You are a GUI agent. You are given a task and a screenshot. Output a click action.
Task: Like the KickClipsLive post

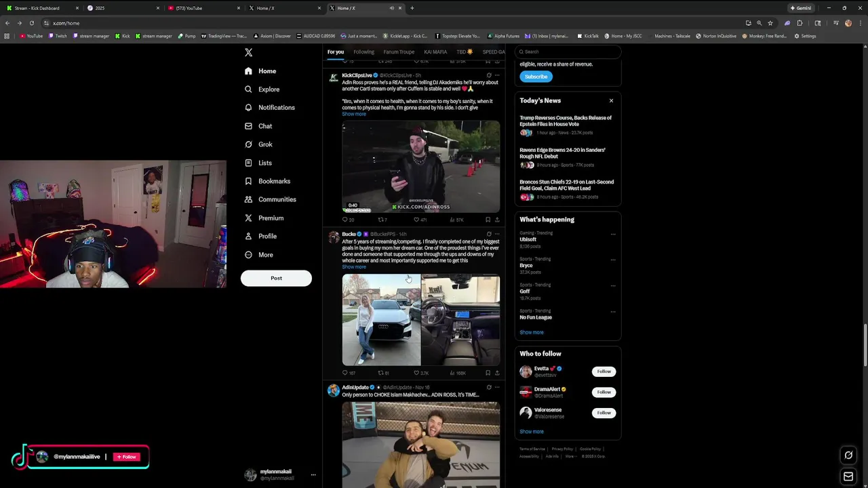[416, 220]
